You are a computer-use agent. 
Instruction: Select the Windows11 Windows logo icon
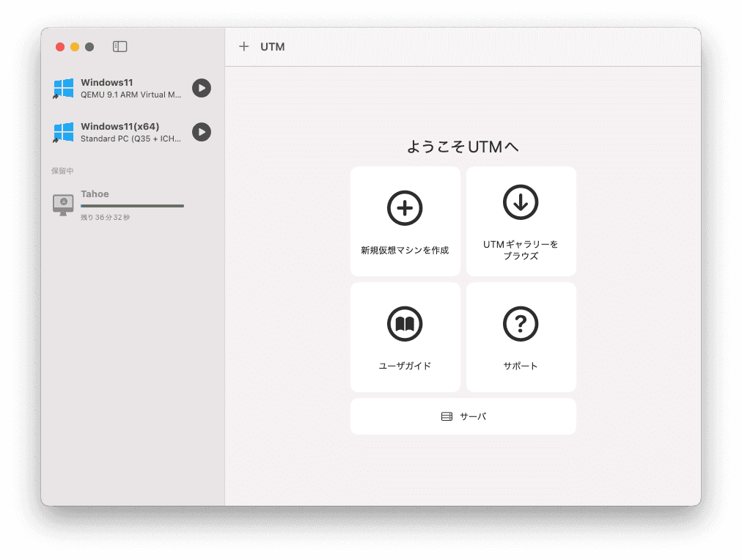63,89
